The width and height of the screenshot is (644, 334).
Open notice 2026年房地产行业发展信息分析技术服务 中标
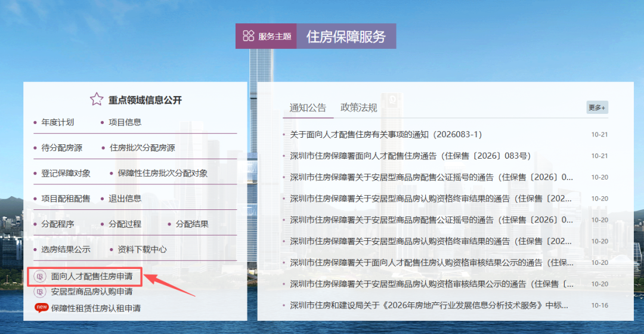429,305
